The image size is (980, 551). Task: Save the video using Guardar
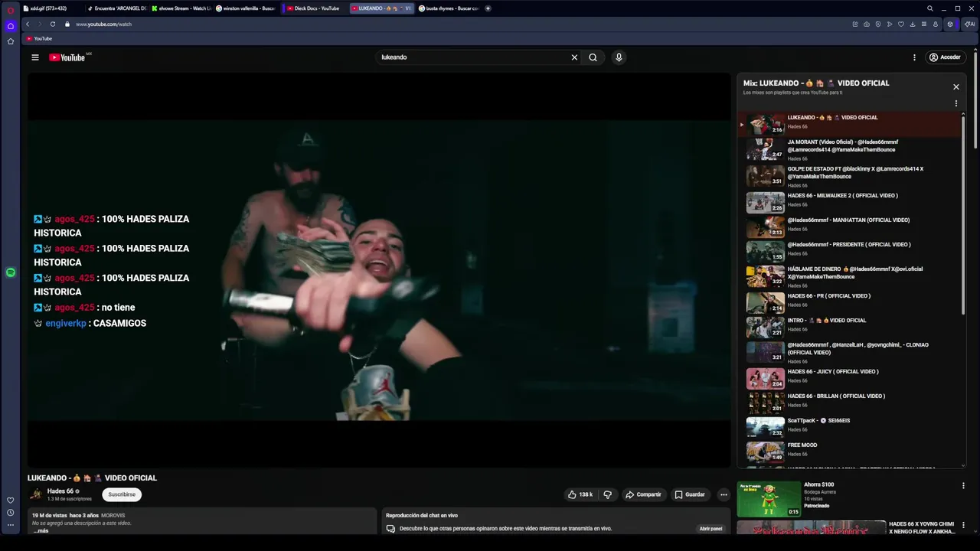click(690, 494)
